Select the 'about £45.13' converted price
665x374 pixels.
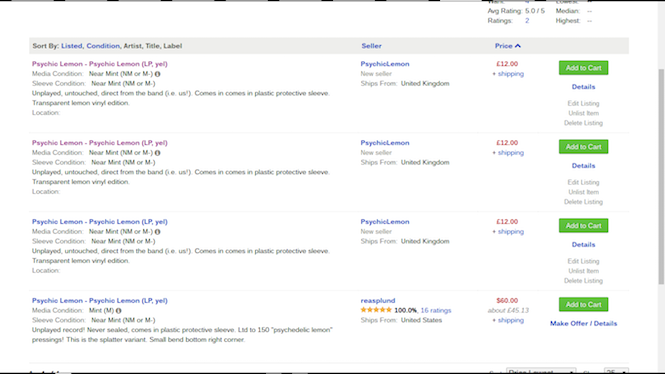[x=508, y=310]
